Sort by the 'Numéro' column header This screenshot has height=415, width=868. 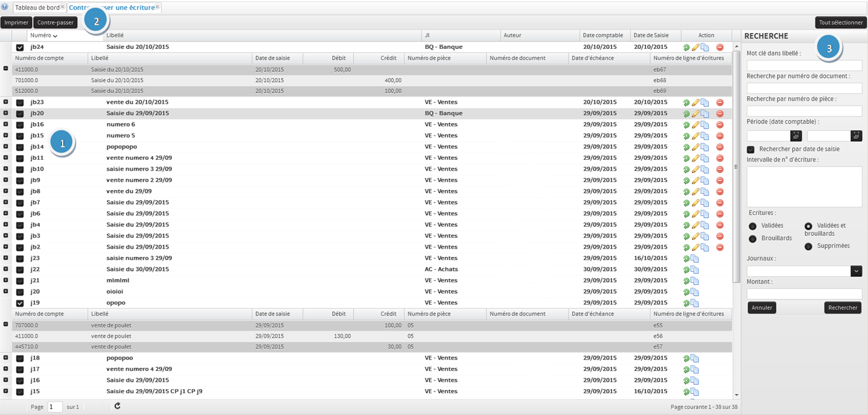click(41, 36)
